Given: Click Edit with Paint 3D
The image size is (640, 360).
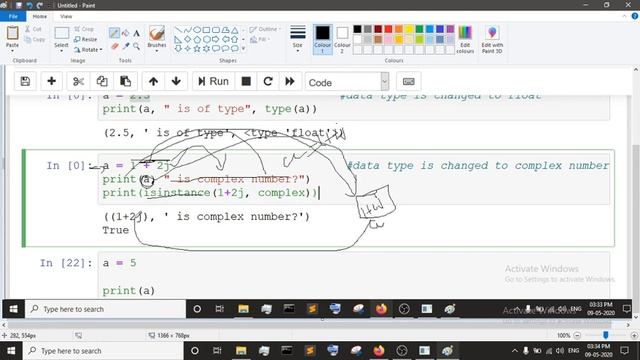Looking at the screenshot, I should tap(492, 39).
